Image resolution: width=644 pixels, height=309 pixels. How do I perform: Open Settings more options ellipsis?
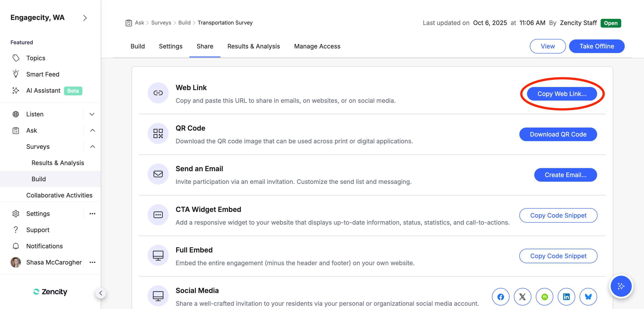pyautogui.click(x=92, y=214)
